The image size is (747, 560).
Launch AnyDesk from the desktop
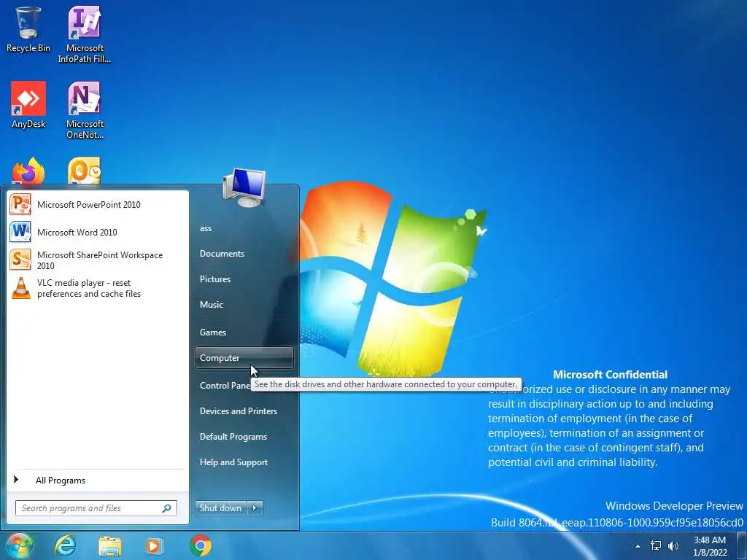point(28,105)
